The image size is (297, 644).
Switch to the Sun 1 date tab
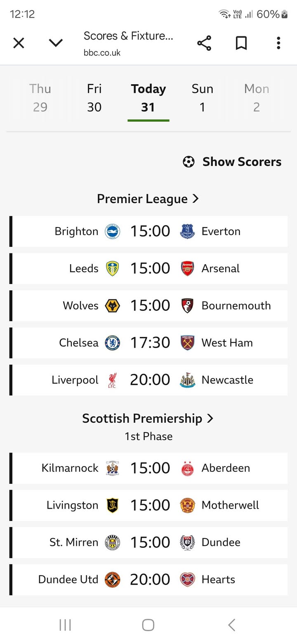coord(202,98)
